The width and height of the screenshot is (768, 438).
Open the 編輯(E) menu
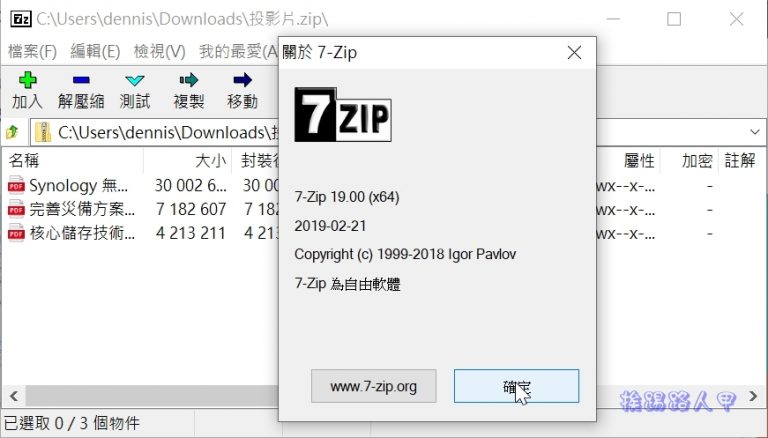pos(95,51)
